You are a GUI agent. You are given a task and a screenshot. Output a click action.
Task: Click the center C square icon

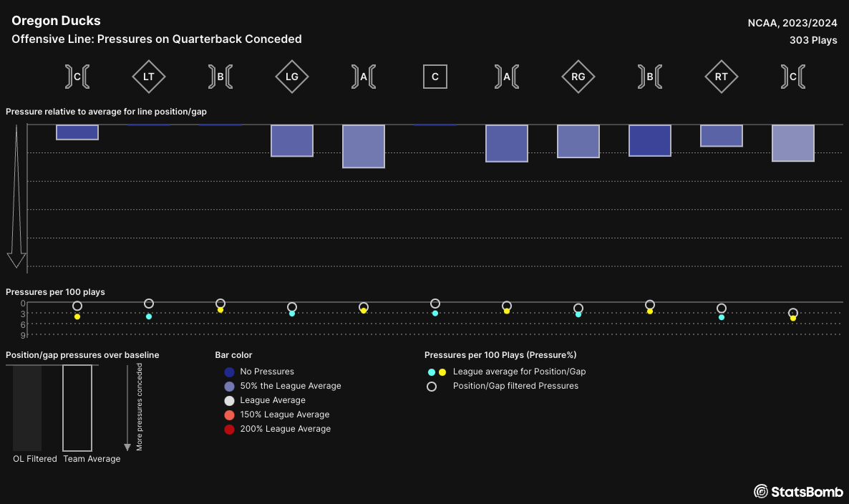[435, 77]
